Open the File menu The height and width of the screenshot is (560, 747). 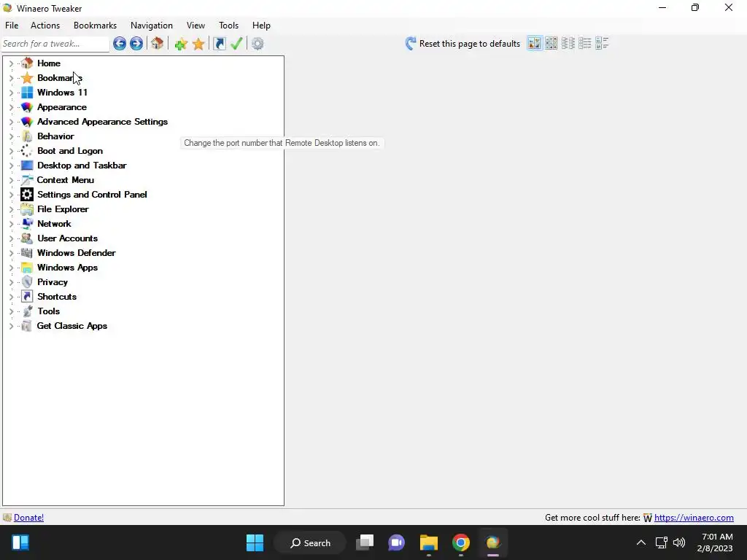pyautogui.click(x=12, y=26)
